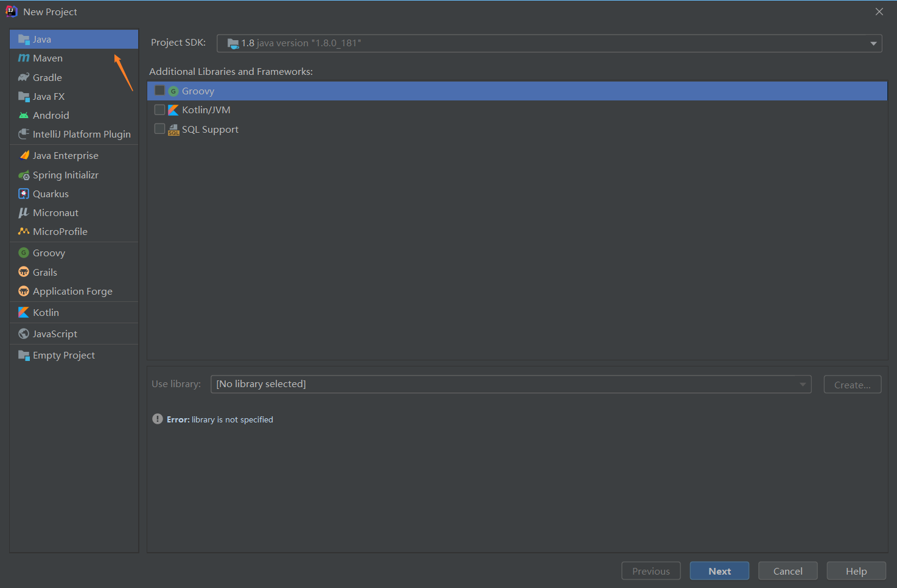Select Quarkus in the project list
897x588 pixels.
[74, 194]
